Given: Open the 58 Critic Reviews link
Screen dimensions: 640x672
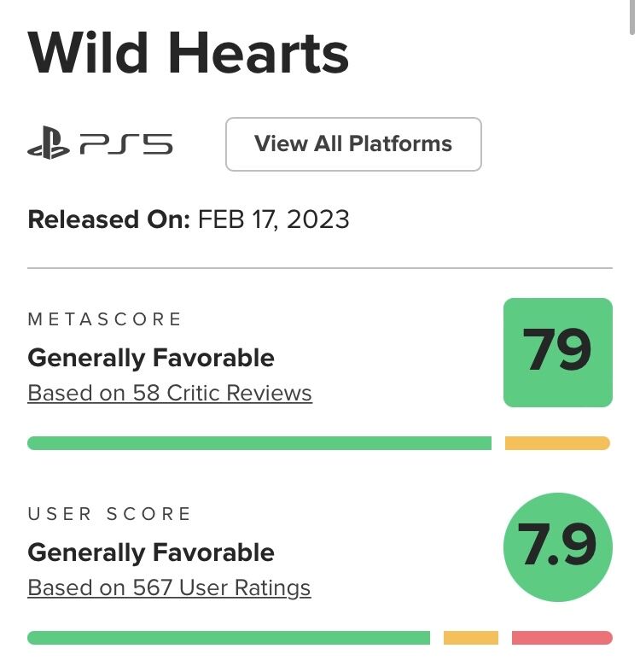Looking at the screenshot, I should click(170, 394).
